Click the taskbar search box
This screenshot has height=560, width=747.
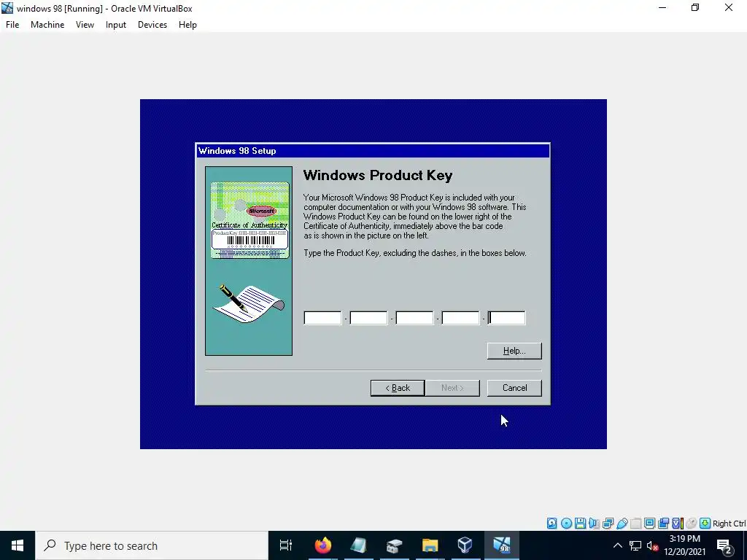pyautogui.click(x=152, y=545)
